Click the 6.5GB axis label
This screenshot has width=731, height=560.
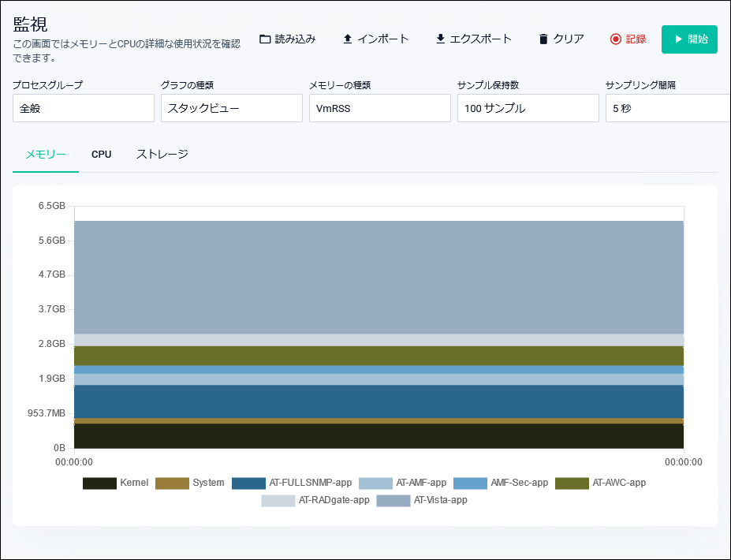(x=52, y=206)
